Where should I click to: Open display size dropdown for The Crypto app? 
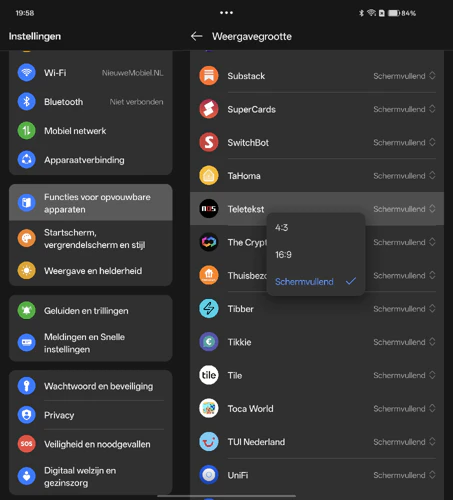[404, 242]
